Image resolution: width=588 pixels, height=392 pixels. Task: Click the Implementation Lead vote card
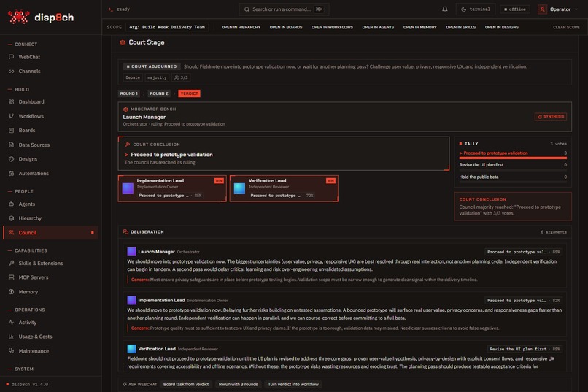(x=172, y=188)
